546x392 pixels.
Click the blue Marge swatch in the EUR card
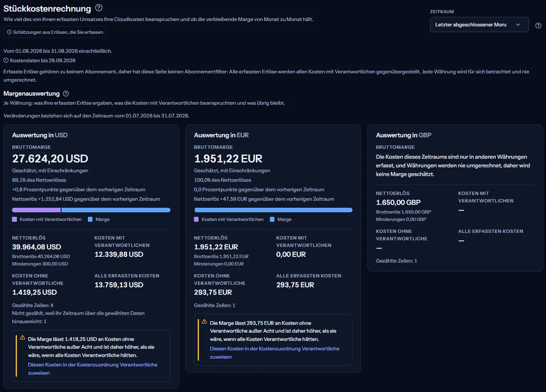click(272, 219)
